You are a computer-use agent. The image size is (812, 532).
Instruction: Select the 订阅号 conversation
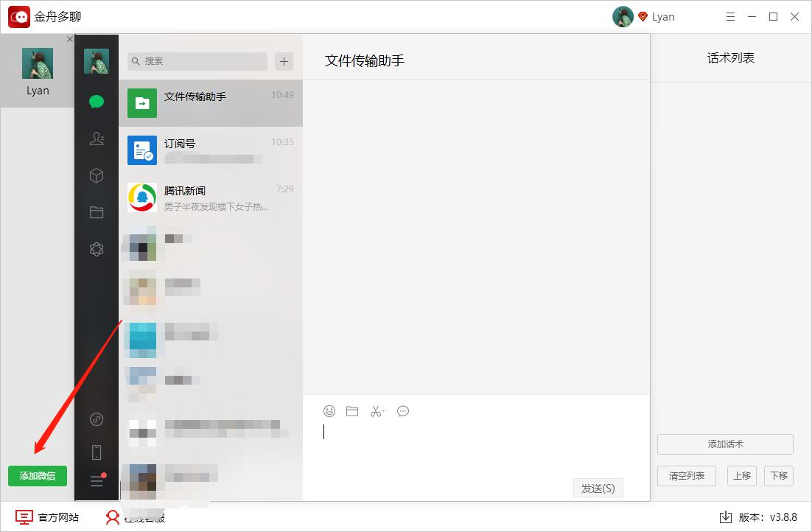(x=211, y=150)
